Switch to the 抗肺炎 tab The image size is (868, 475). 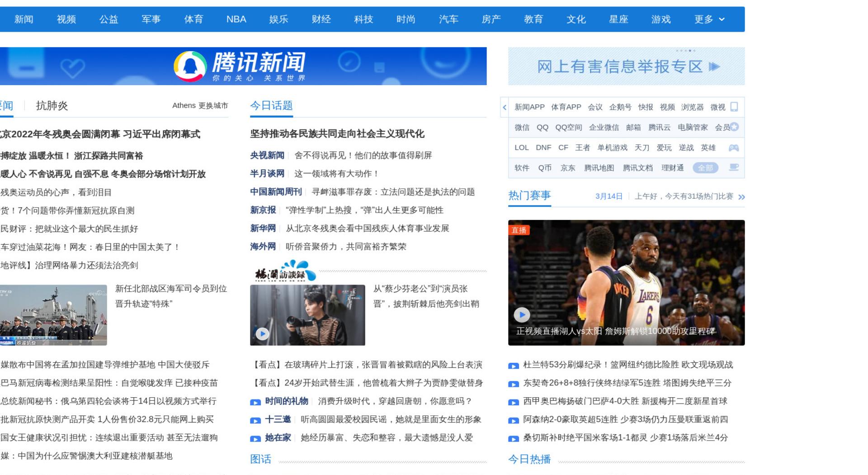click(52, 105)
